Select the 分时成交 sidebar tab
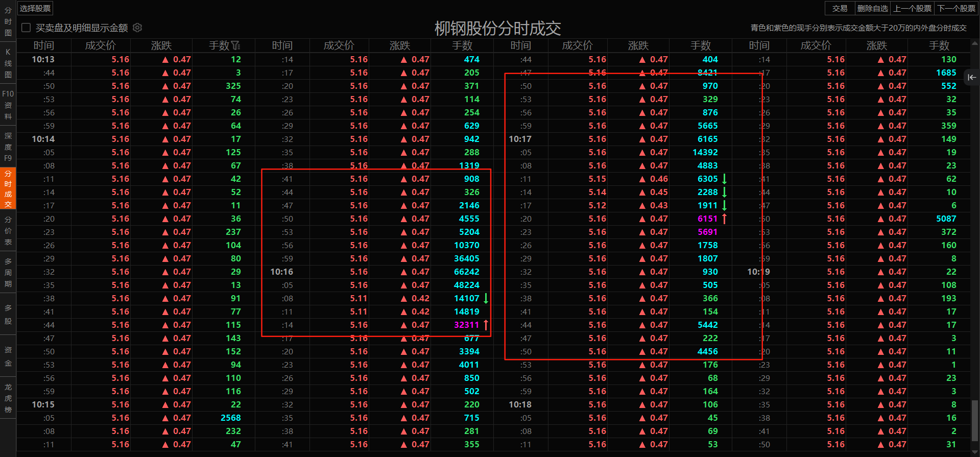Viewport: 980px width, 457px height. [8, 188]
